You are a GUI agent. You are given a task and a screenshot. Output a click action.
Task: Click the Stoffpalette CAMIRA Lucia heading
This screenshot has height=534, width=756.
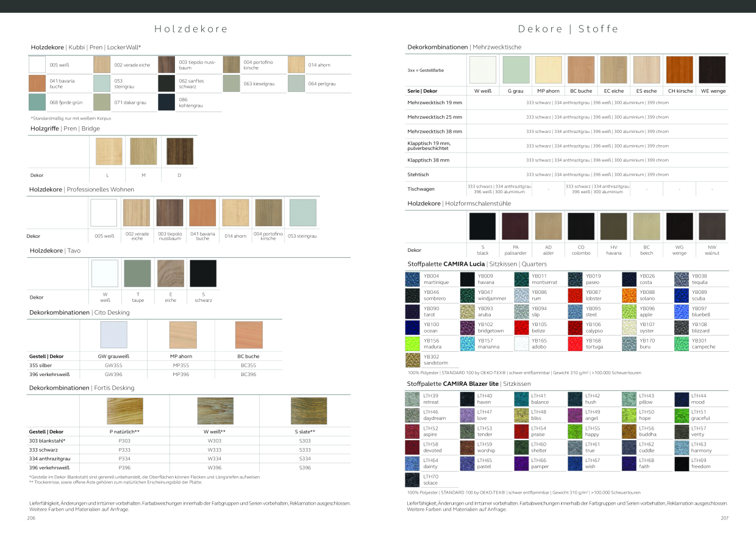pos(477,264)
